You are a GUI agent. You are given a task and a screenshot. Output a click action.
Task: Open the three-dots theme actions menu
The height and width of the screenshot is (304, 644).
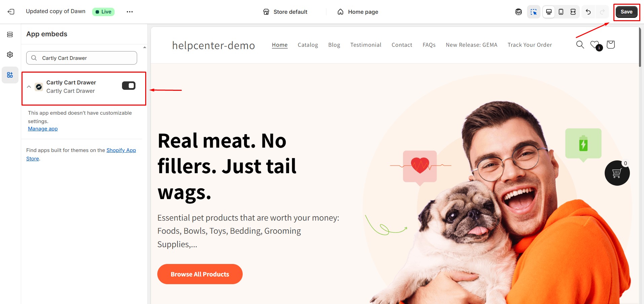(x=130, y=12)
